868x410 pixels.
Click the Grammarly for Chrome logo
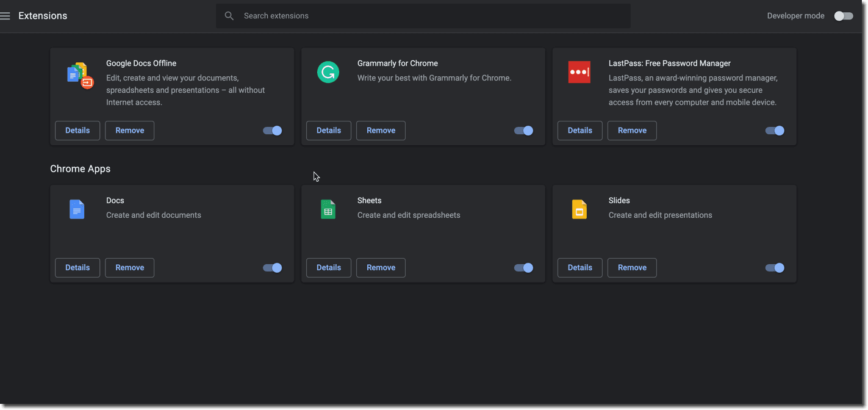tap(328, 72)
